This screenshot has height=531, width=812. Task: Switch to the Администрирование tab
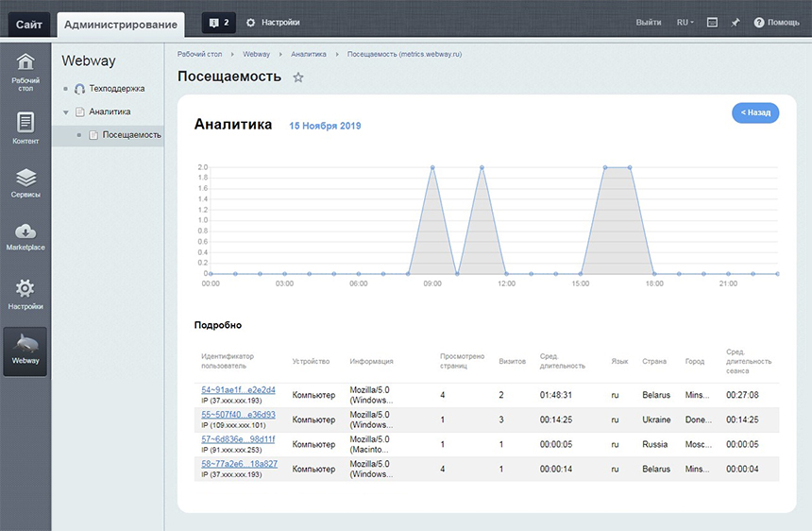click(121, 25)
